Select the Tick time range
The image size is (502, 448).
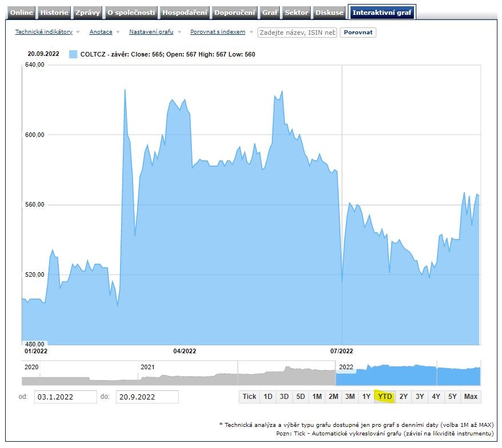[x=250, y=397]
